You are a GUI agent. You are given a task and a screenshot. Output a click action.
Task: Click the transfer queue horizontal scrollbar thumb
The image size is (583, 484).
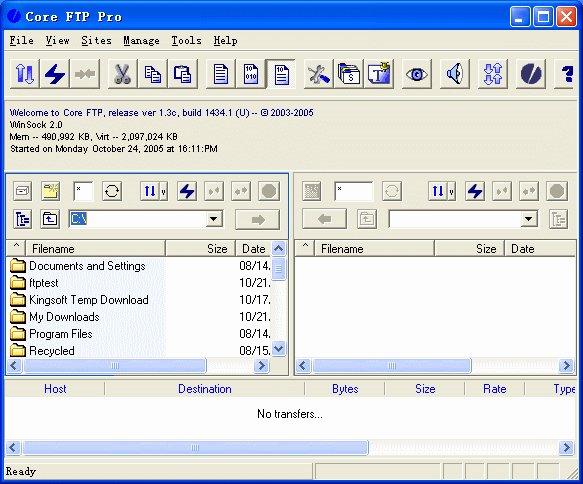pos(195,447)
